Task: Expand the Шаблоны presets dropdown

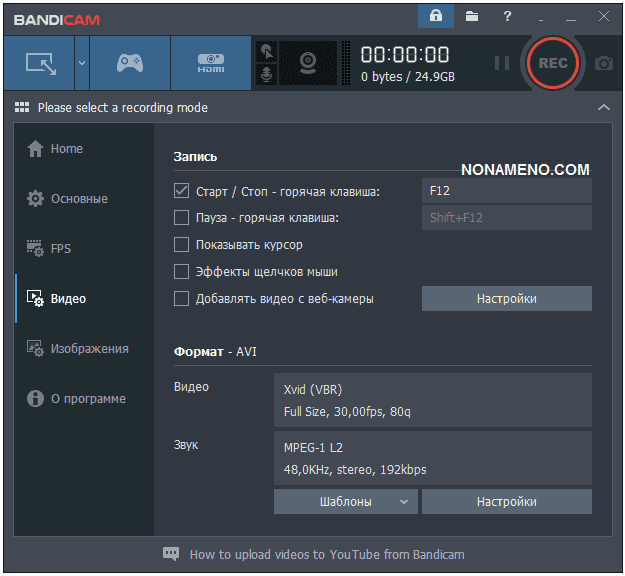Action: click(346, 502)
